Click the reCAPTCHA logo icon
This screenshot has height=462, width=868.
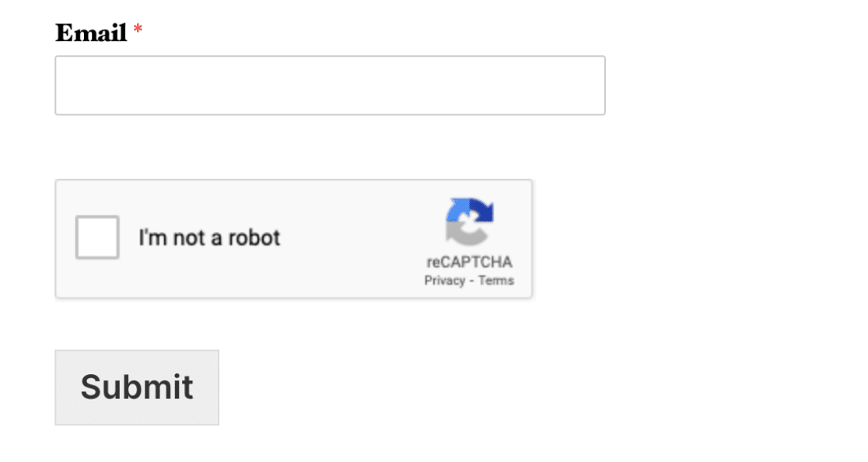click(470, 221)
